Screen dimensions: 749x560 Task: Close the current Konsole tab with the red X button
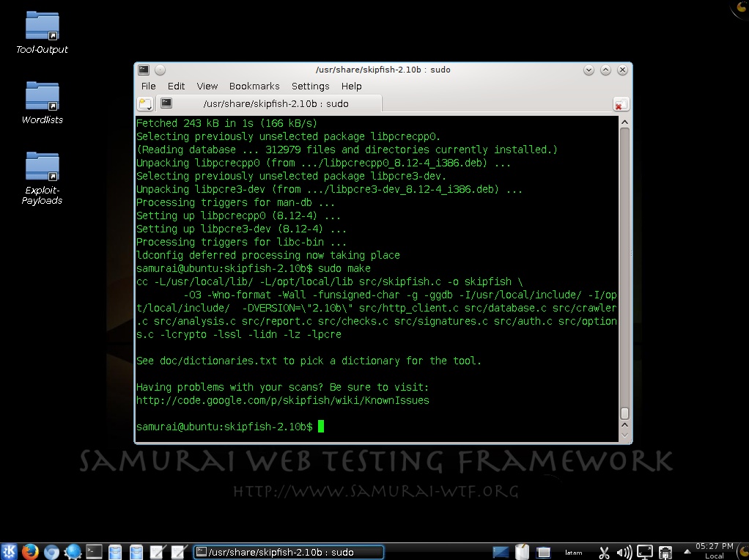point(621,104)
